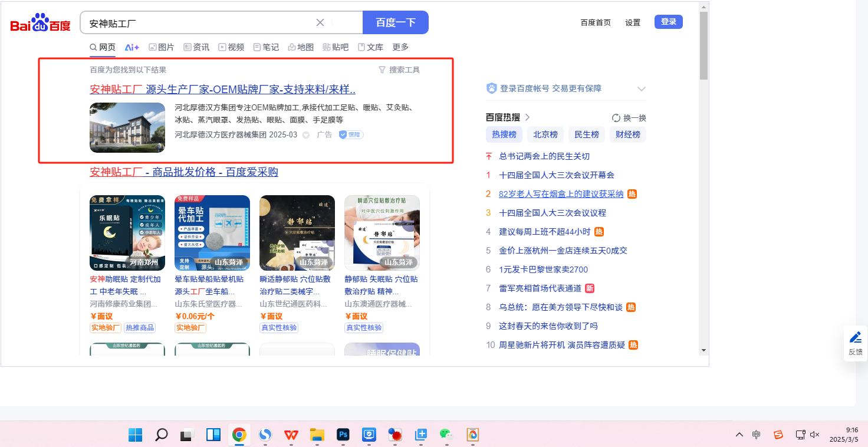Image resolution: width=868 pixels, height=447 pixels.
Task: Open hot topic 十四届全国人大三次会议开幕会
Action: [557, 175]
